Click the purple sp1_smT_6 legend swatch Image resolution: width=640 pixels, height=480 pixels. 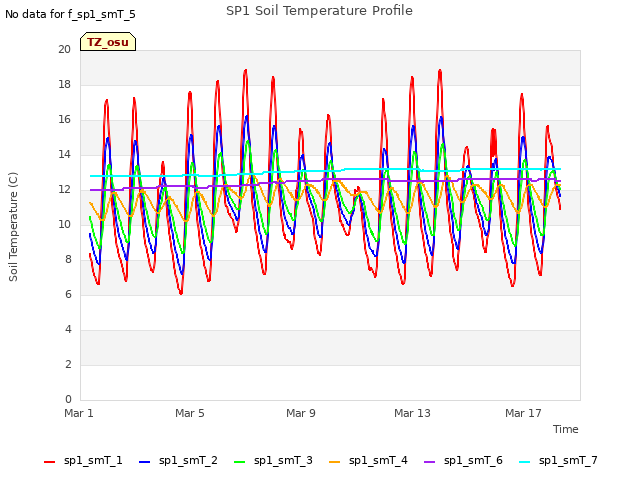tap(429, 462)
